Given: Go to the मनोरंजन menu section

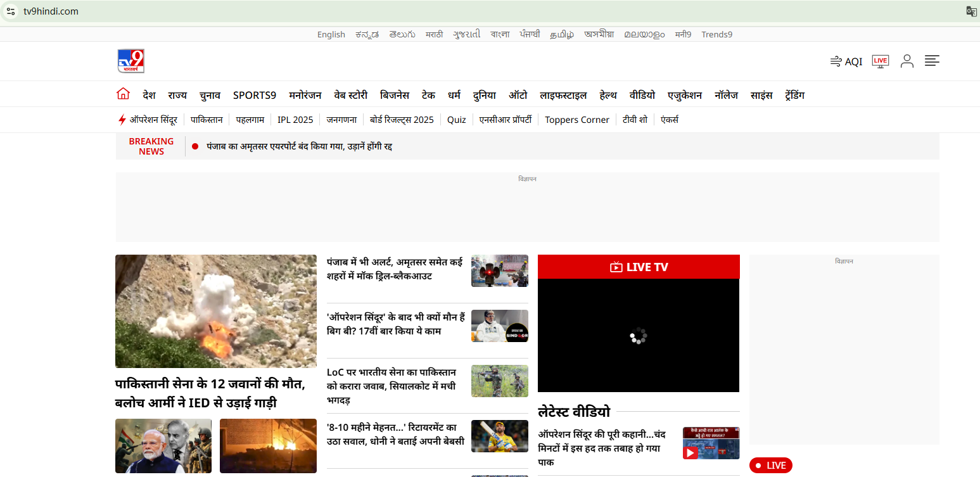Looking at the screenshot, I should tap(305, 95).
